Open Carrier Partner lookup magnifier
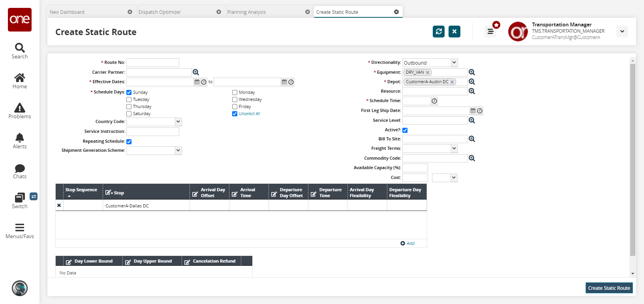The height and width of the screenshot is (304, 644). (196, 72)
